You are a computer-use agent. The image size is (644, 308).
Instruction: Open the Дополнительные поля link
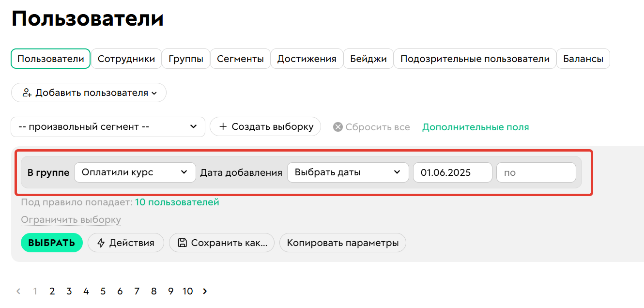click(x=475, y=127)
